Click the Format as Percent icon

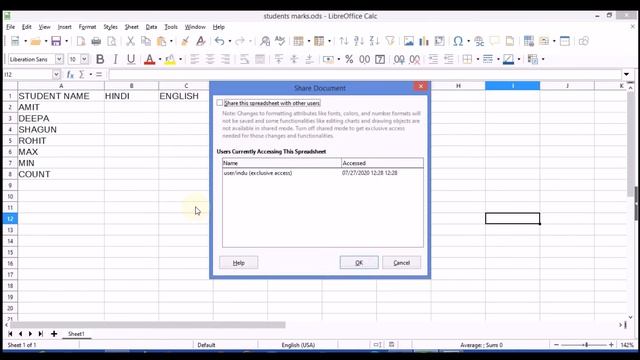pyautogui.click(x=349, y=59)
